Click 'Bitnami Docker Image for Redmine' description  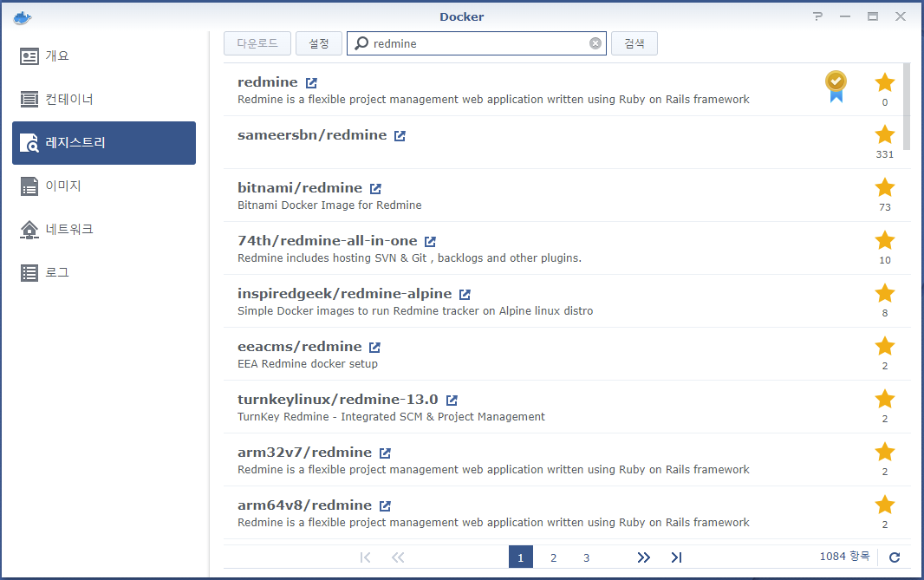click(x=329, y=205)
